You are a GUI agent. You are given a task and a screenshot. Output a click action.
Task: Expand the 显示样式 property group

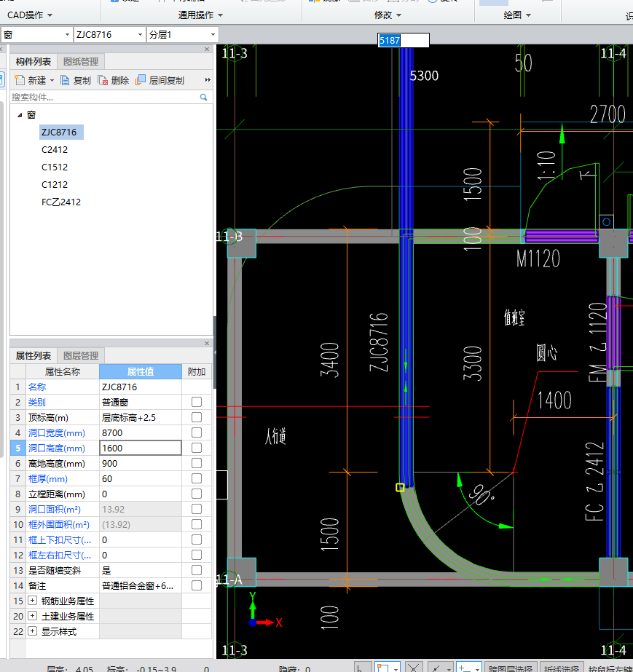coord(32,631)
